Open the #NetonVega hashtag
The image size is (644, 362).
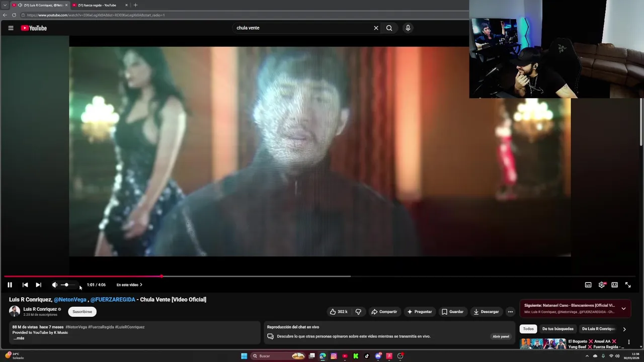pos(76,327)
